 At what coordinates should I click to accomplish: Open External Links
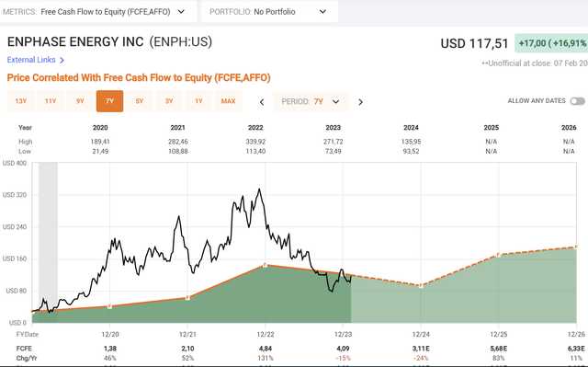pyautogui.click(x=31, y=60)
